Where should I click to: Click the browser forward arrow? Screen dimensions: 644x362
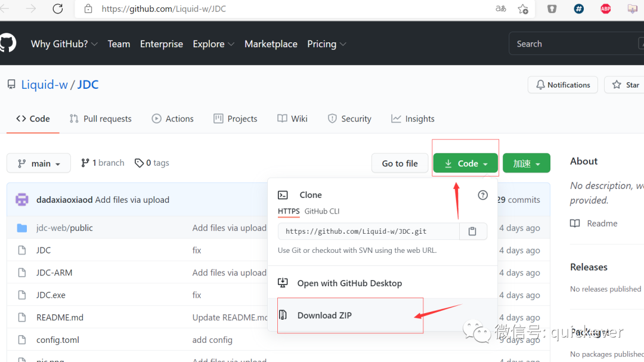tap(31, 8)
